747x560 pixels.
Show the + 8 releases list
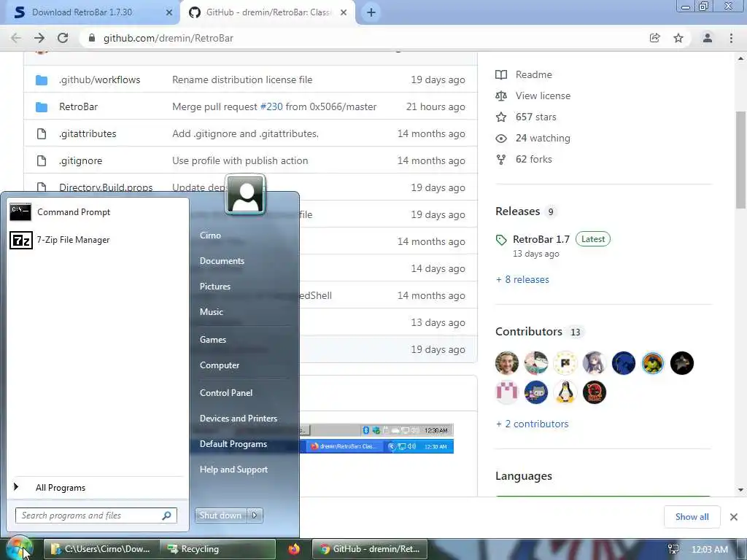(522, 279)
